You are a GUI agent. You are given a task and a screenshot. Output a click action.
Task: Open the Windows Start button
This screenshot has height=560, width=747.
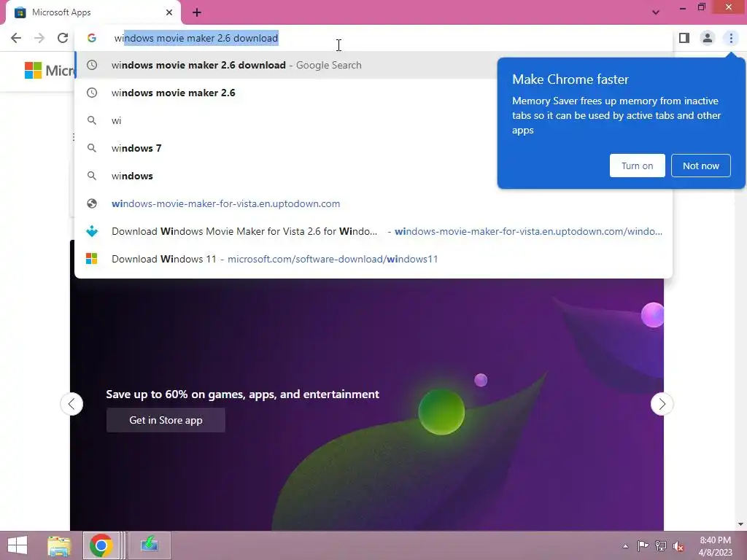pyautogui.click(x=18, y=545)
